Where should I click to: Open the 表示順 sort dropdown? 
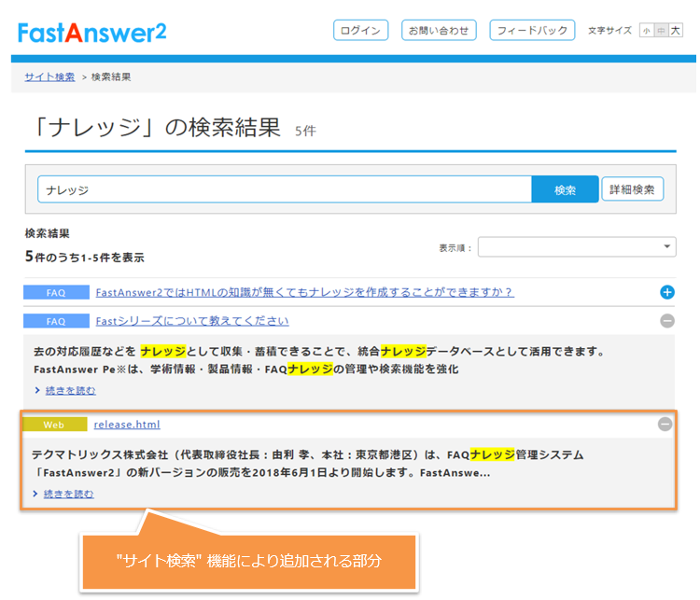point(577,246)
